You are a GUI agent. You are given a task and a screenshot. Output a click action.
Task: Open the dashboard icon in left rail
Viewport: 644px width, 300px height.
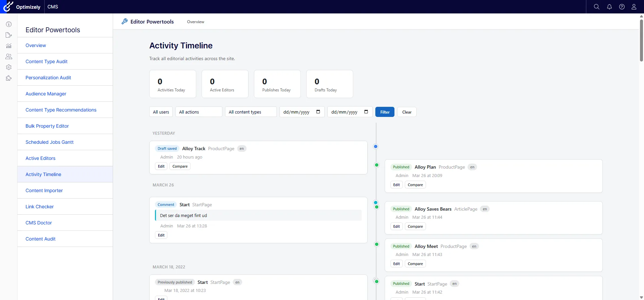coord(9,24)
